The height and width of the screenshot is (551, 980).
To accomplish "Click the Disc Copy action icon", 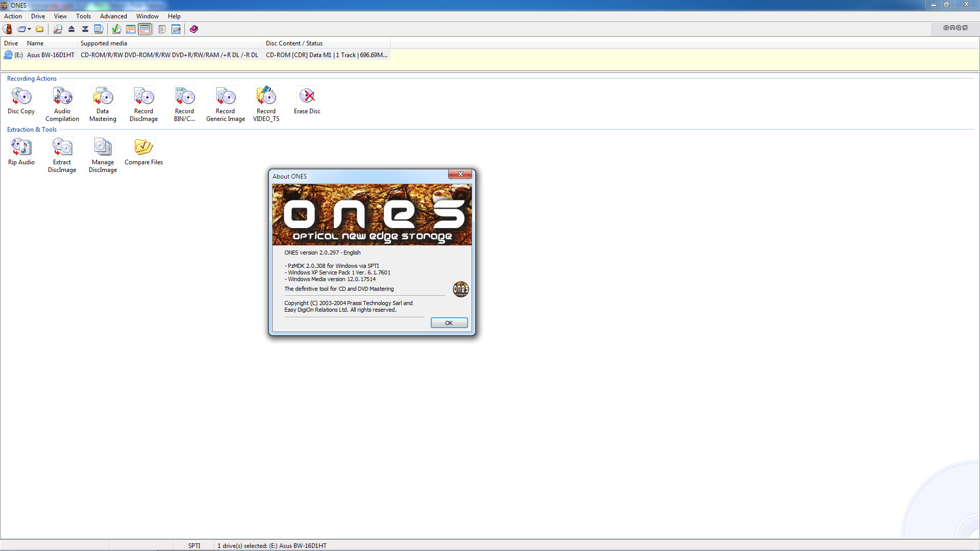I will [21, 96].
